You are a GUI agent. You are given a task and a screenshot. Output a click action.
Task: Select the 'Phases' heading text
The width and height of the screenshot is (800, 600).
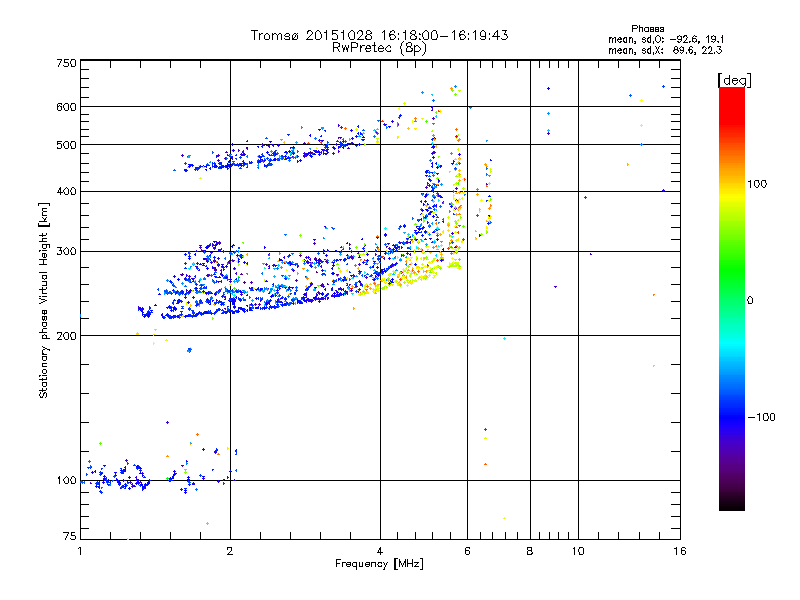pyautogui.click(x=647, y=29)
